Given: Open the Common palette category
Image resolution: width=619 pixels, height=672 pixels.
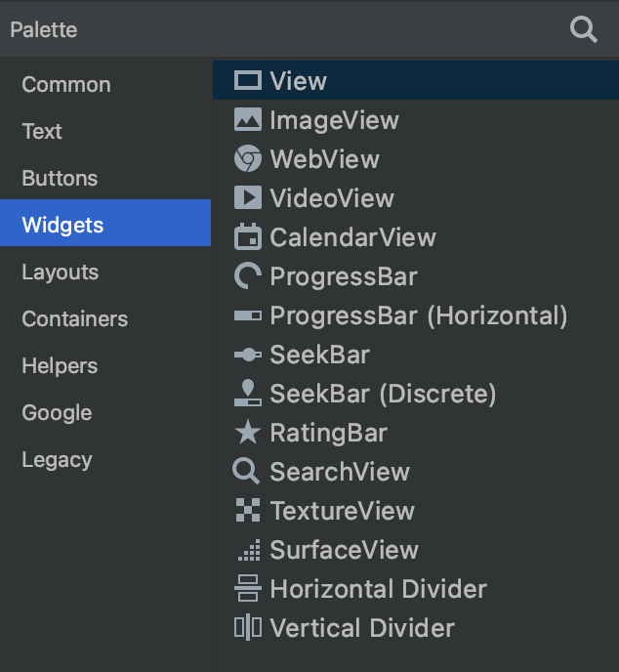Looking at the screenshot, I should [66, 85].
